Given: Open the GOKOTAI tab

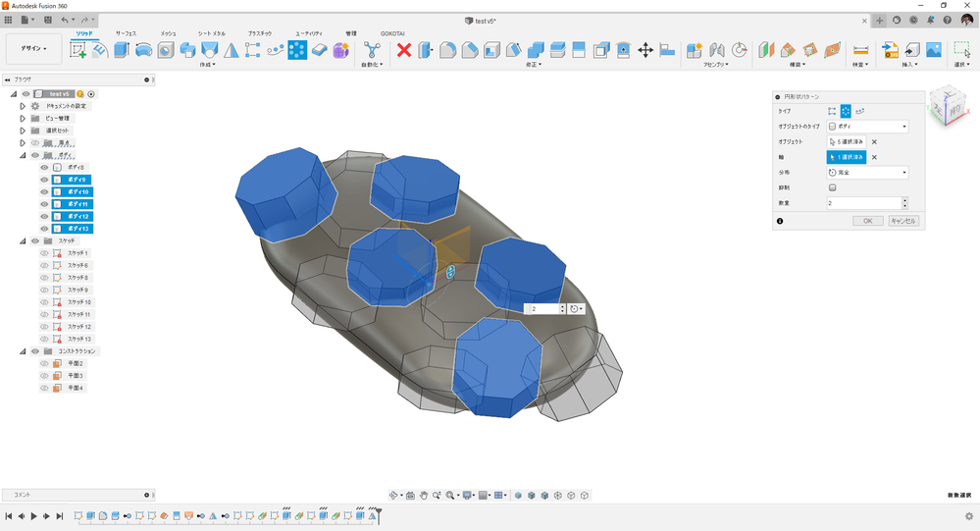Looking at the screenshot, I should coord(392,33).
